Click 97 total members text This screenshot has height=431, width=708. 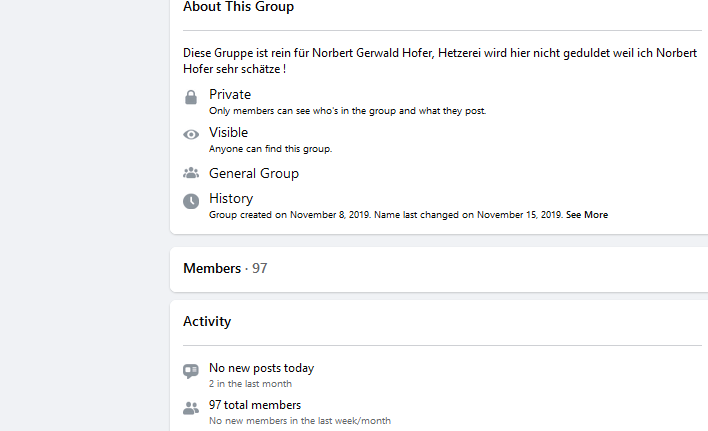tap(255, 405)
